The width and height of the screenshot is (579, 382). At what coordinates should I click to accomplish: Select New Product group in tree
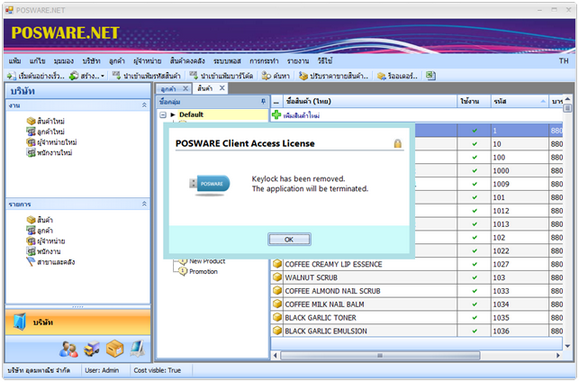pyautogui.click(x=207, y=261)
